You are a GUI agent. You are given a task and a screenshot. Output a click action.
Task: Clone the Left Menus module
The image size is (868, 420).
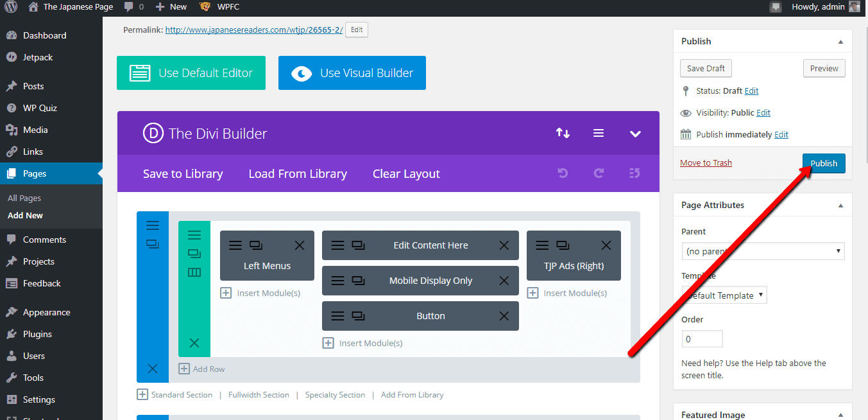256,245
